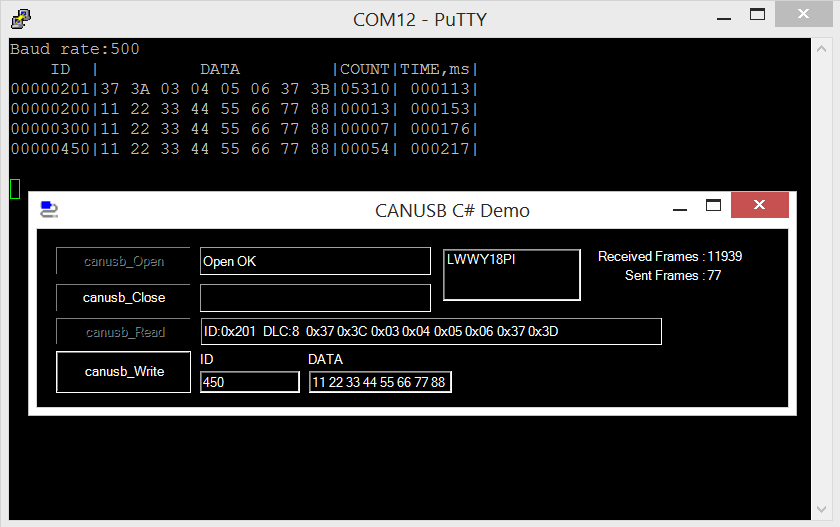The height and width of the screenshot is (527, 840).
Task: Click the TIME,ms column header in terminal
Action: tap(434, 69)
